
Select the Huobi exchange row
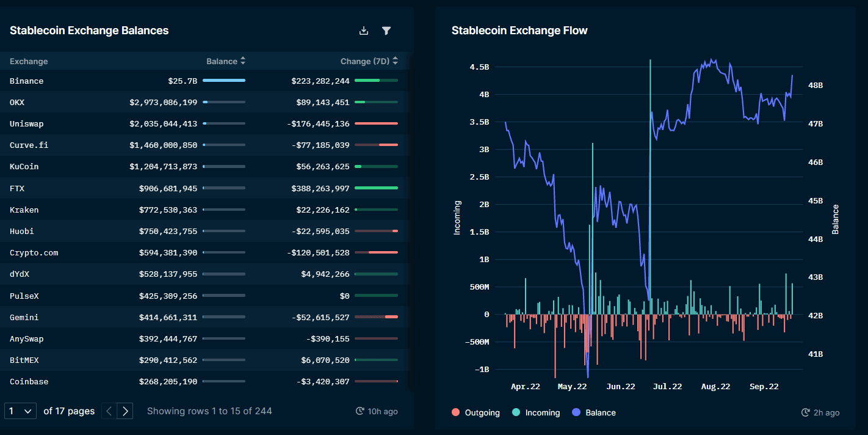[x=204, y=231]
